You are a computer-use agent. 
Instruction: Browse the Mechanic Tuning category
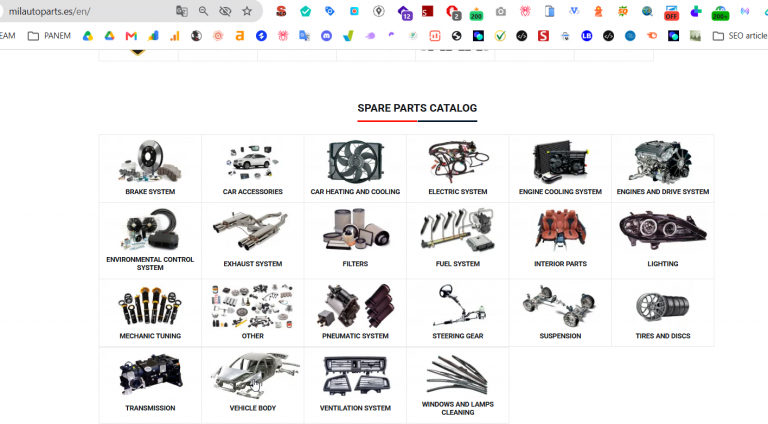coord(150,313)
